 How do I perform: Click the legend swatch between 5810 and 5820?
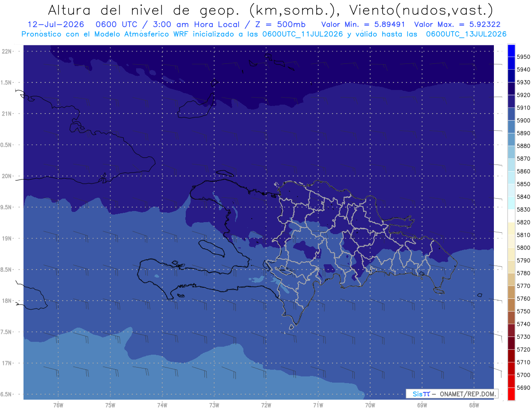point(511,228)
